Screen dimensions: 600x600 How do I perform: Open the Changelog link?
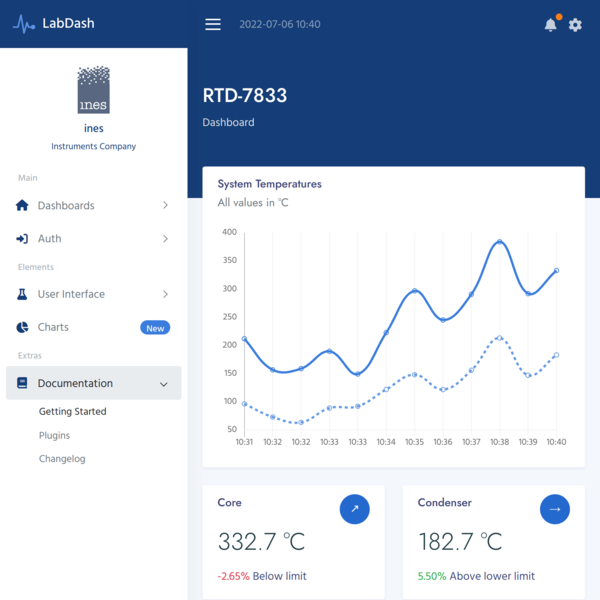(62, 459)
